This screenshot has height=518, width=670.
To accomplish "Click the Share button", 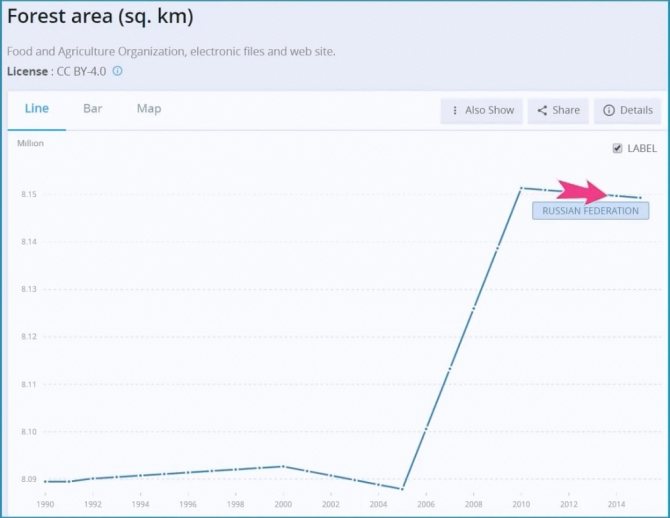I will tap(558, 111).
